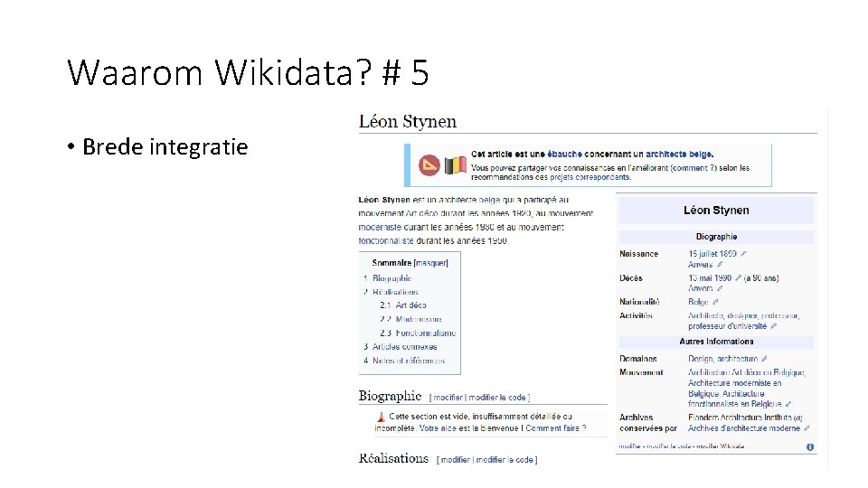Open the Belge nationality link in infobox
This screenshot has height=488, width=868.
698,302
